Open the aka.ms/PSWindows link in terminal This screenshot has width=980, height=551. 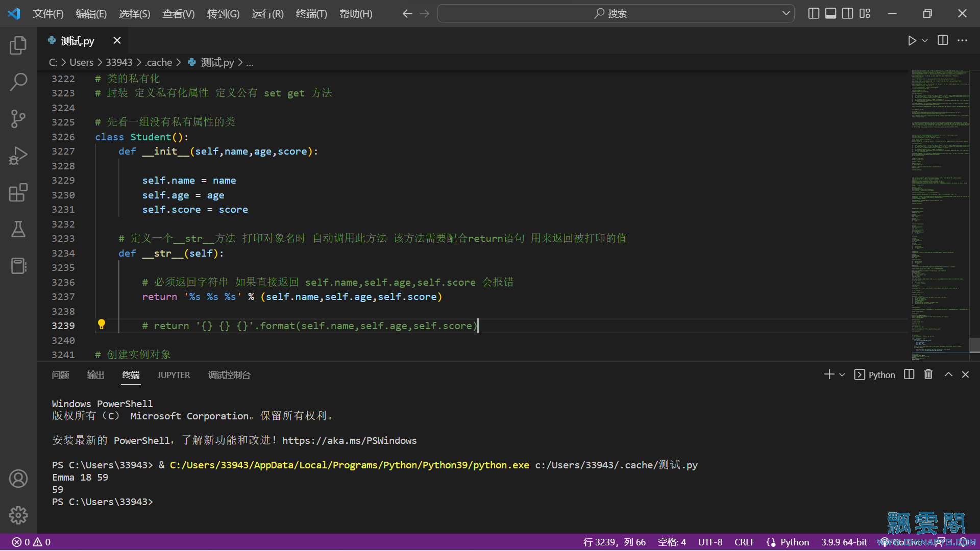(x=350, y=440)
